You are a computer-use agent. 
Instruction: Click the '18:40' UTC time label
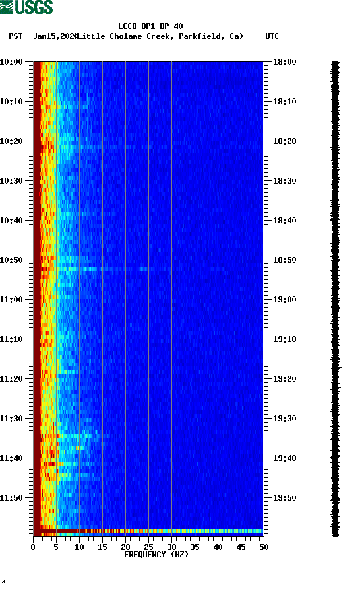[285, 220]
